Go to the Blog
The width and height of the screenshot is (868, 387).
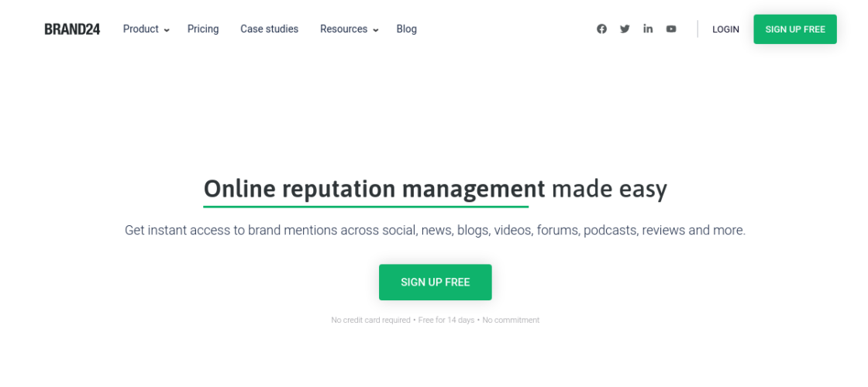click(x=406, y=29)
